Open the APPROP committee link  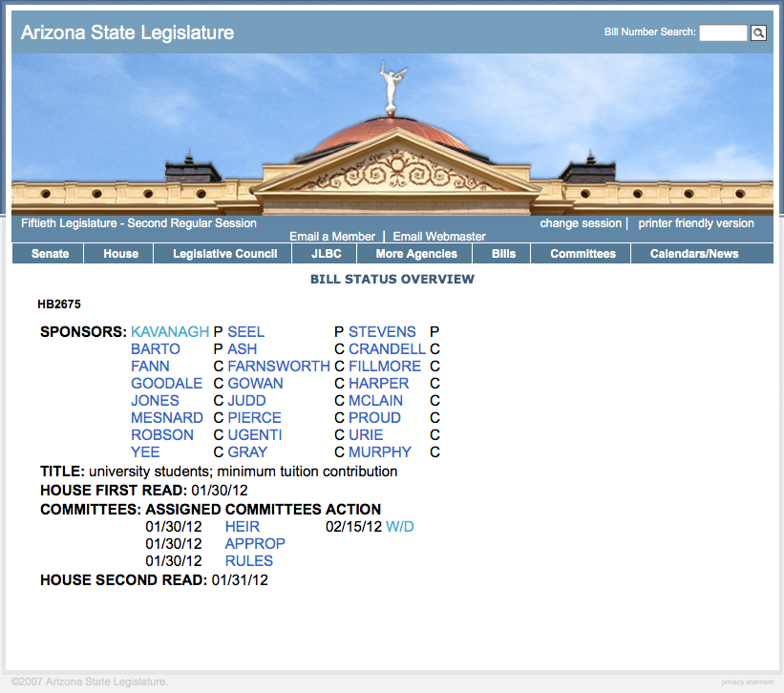tap(255, 544)
